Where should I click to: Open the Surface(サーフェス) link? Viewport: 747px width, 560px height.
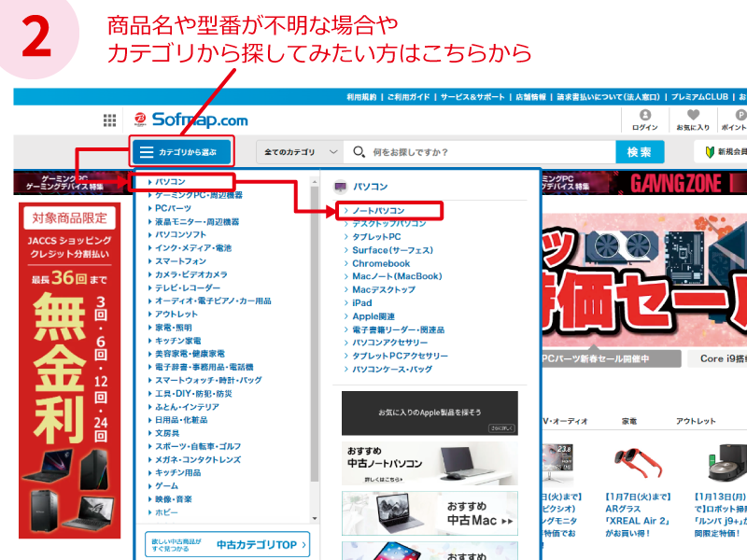click(392, 250)
